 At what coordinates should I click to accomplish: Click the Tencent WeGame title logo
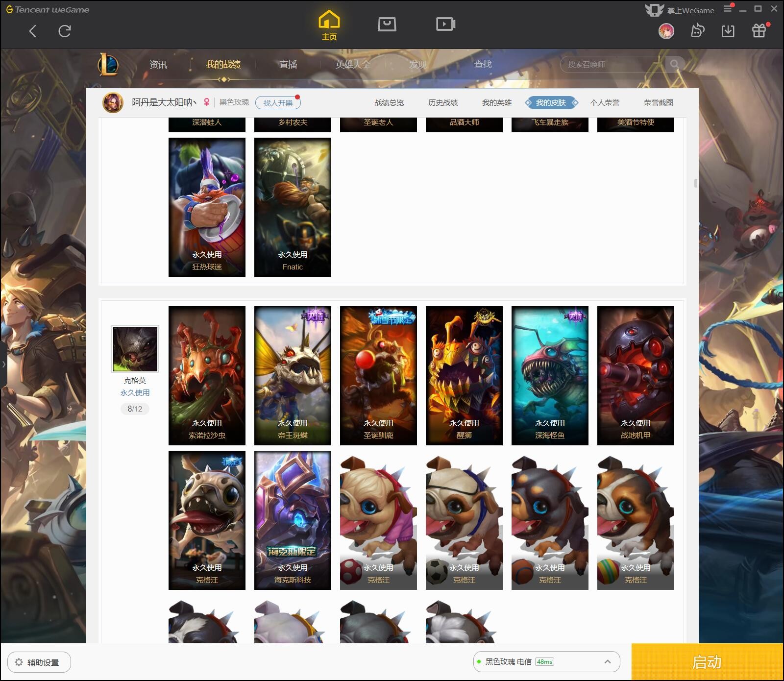(48, 9)
